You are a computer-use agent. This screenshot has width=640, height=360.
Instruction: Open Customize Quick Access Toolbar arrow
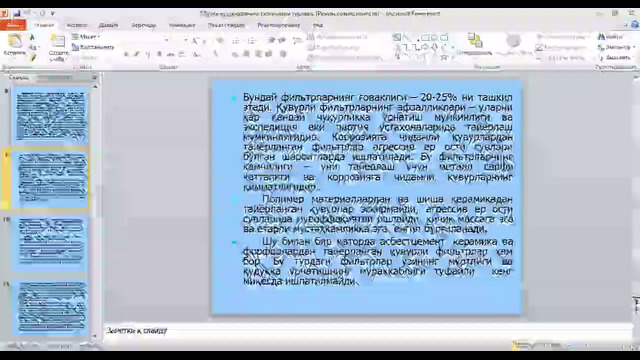click(53, 14)
